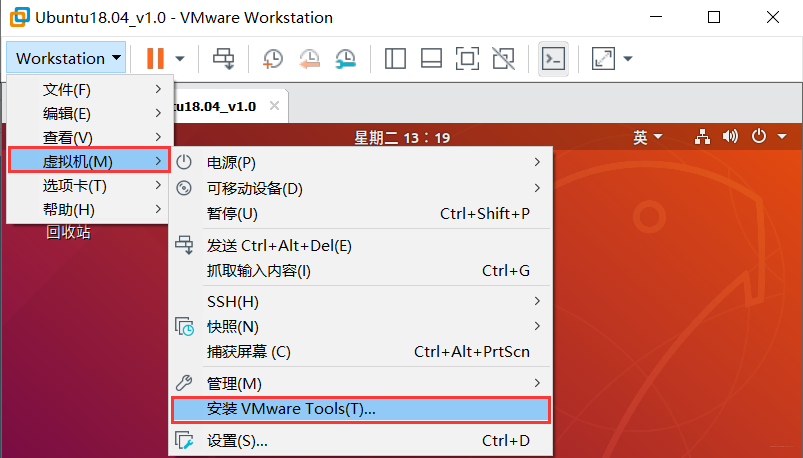The image size is (803, 458).
Task: Choose 暂停(U) from the menu
Action: 361,213
